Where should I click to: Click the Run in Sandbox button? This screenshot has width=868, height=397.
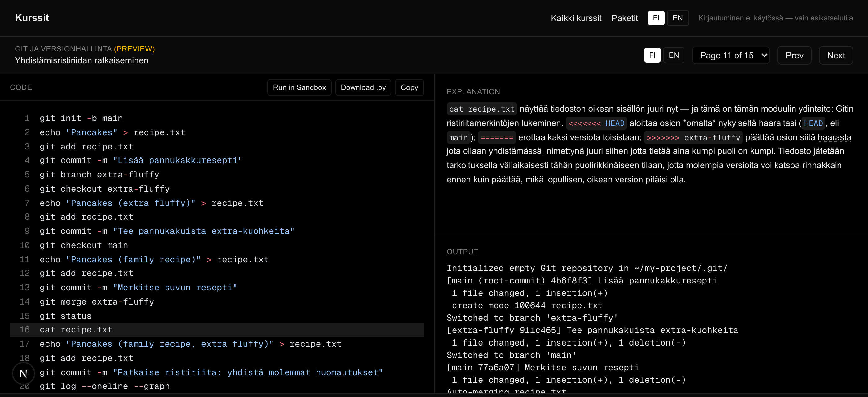299,88
